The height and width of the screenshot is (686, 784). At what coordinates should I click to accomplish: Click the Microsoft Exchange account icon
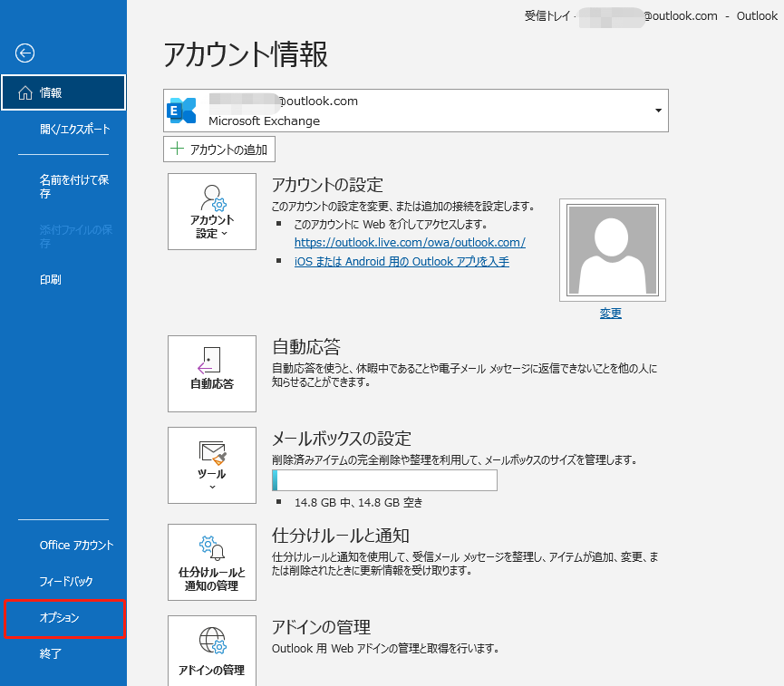pyautogui.click(x=182, y=111)
